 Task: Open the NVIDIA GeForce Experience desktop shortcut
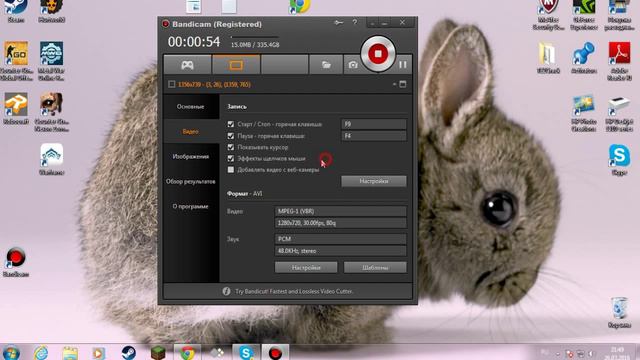[584, 15]
